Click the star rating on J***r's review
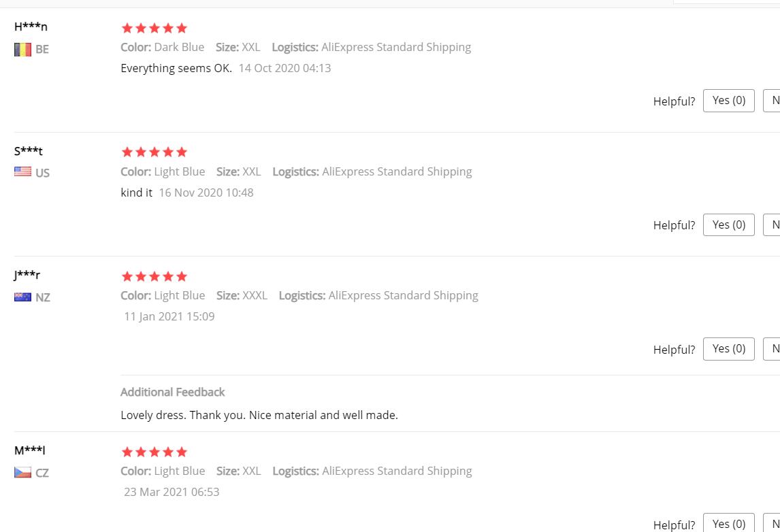 pyautogui.click(x=154, y=277)
